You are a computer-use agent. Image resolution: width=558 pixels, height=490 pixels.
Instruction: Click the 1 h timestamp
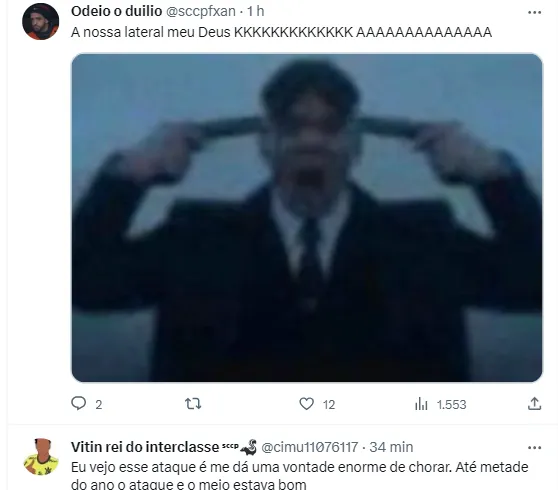click(256, 11)
